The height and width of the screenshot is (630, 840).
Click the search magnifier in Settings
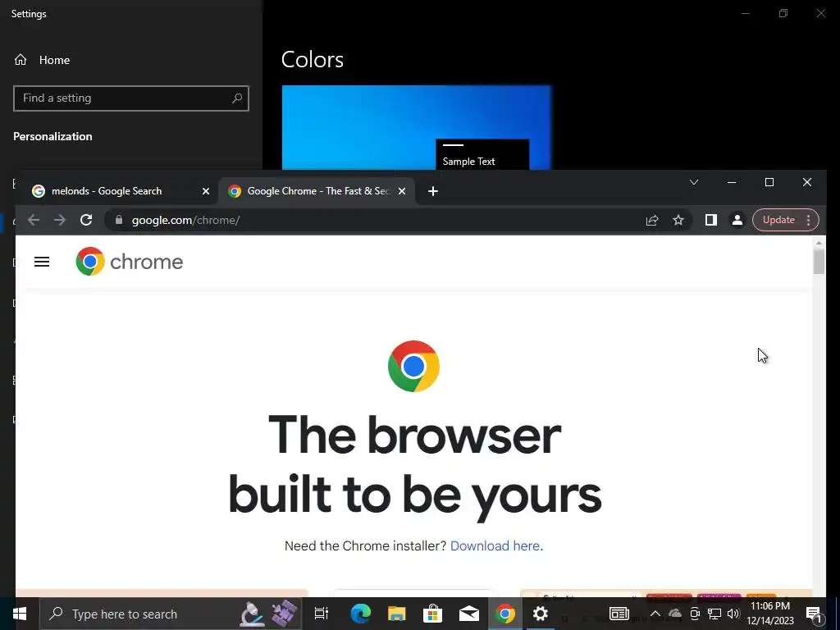click(237, 98)
